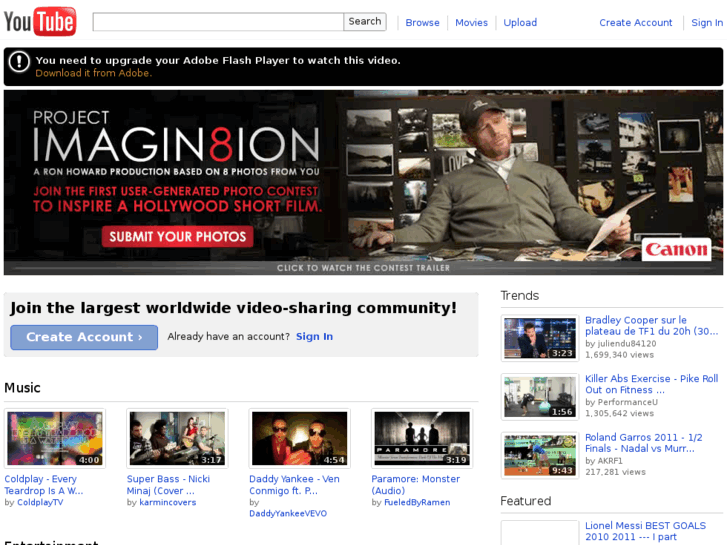Screen dimensions: 727x545
Task: Click the Paramore: Monster (Audio) title link
Action: (x=415, y=485)
